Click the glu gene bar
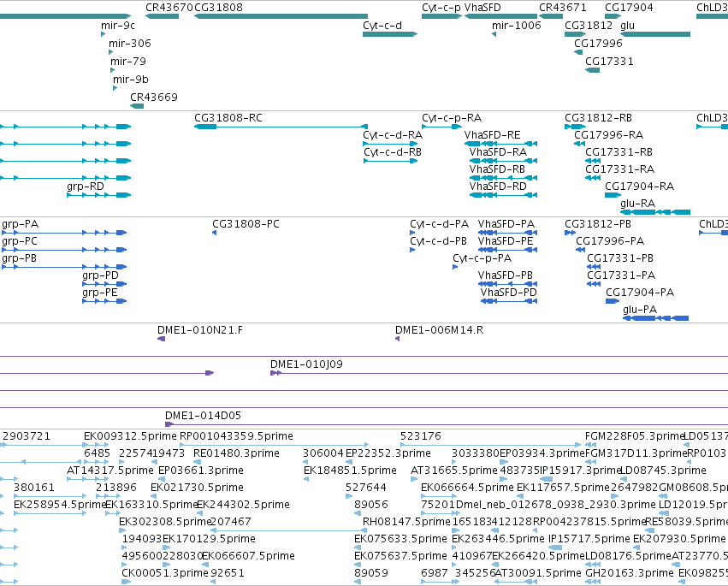Screen dimensions: 728x586 (655, 34)
